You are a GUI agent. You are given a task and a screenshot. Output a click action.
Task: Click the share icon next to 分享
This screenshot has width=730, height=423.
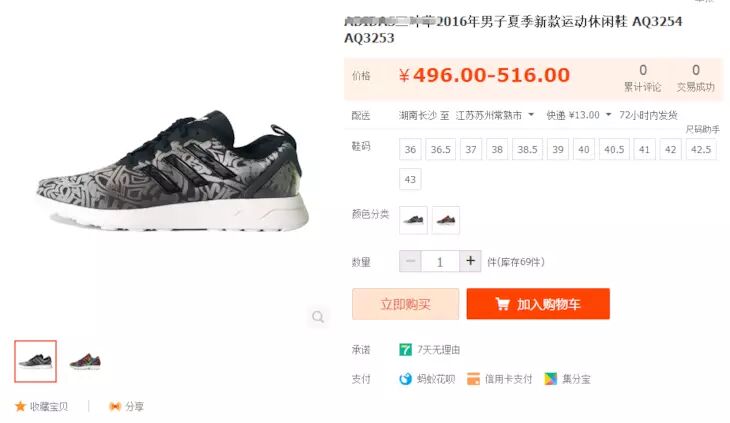pyautogui.click(x=115, y=406)
